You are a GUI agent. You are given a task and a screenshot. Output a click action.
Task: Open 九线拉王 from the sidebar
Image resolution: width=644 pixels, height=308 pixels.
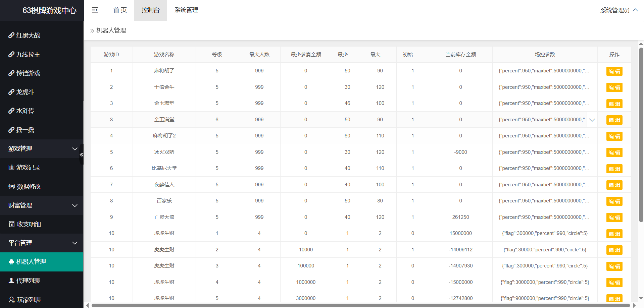28,54
